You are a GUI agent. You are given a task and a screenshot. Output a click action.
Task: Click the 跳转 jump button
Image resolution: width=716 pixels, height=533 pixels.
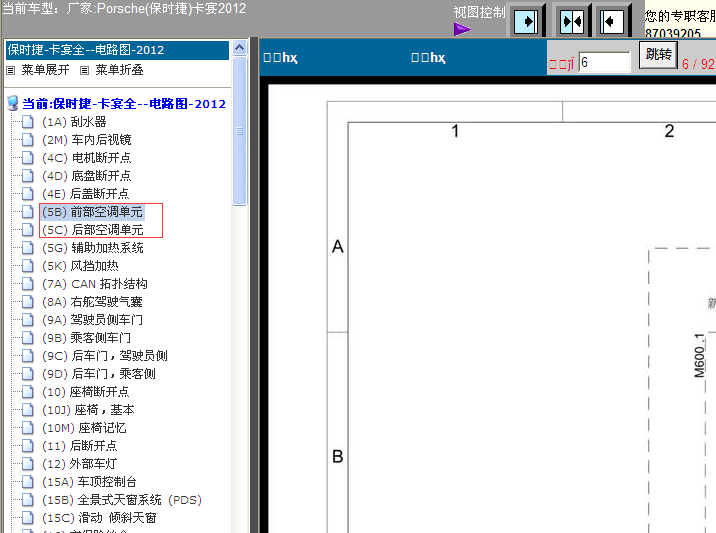click(658, 55)
